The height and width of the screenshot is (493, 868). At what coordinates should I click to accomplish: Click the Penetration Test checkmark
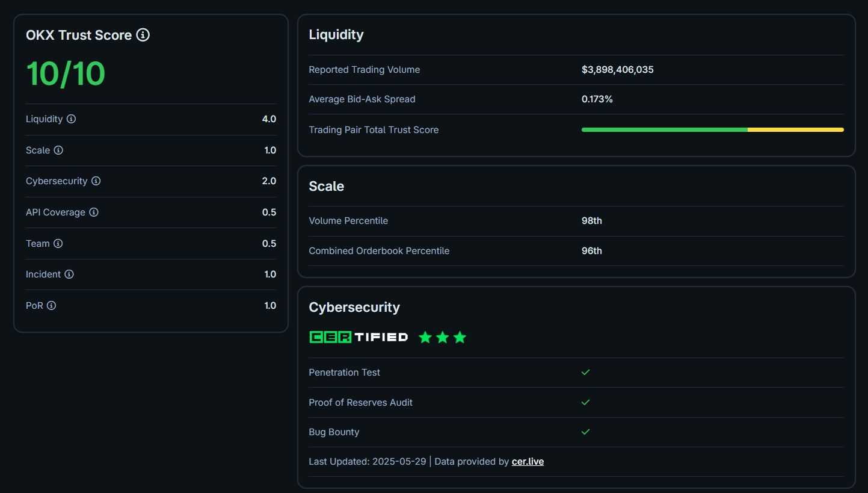coord(585,372)
